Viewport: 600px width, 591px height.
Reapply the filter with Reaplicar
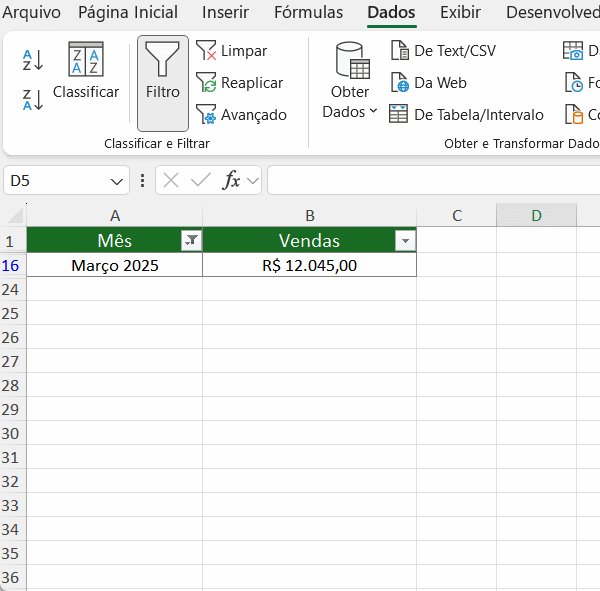[x=240, y=83]
